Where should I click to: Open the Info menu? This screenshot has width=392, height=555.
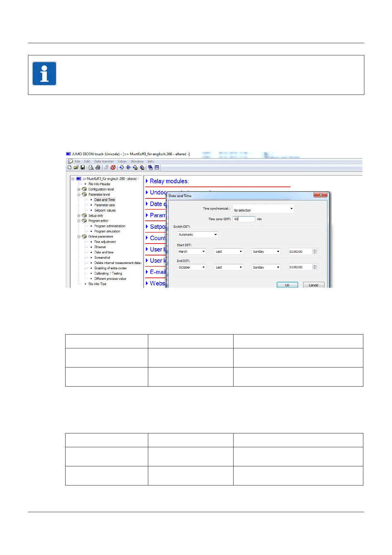151,161
